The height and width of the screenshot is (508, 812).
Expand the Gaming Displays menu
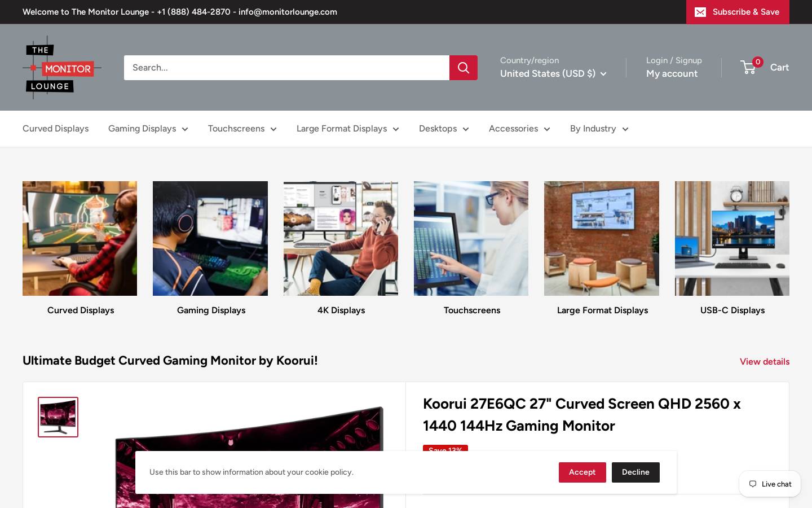coord(148,129)
